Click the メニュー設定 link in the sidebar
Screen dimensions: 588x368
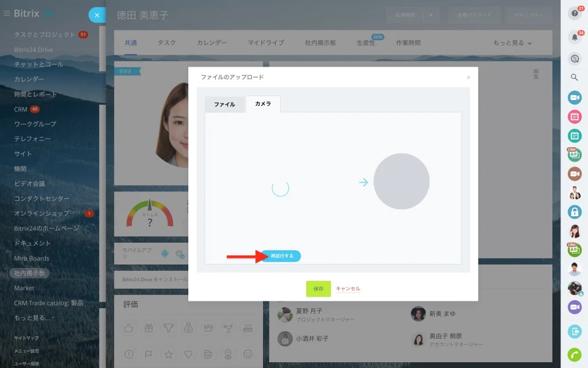[x=26, y=351]
